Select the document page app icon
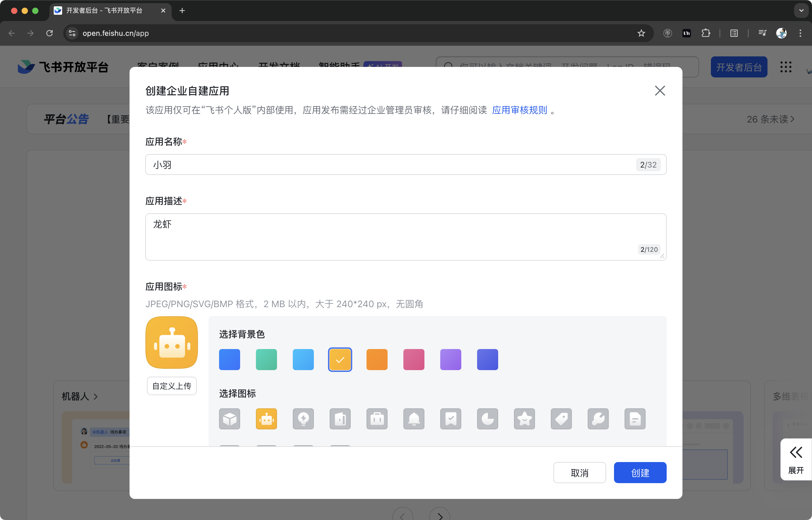Viewport: 812px width, 520px height. [635, 419]
